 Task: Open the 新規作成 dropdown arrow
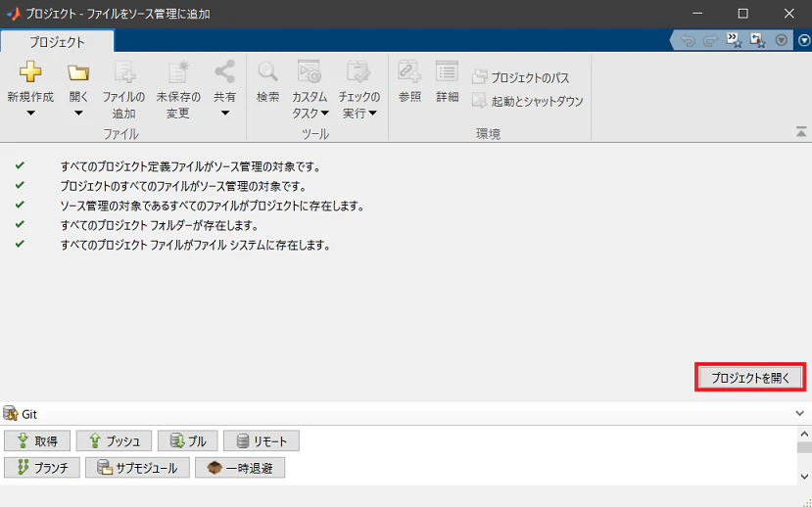pyautogui.click(x=30, y=114)
